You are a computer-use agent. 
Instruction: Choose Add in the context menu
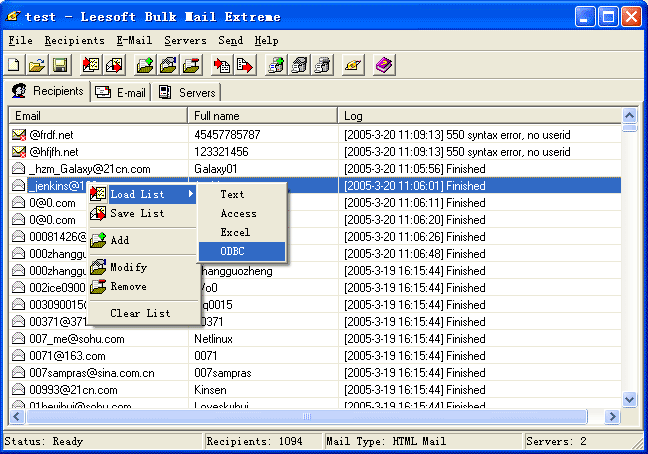[143, 240]
